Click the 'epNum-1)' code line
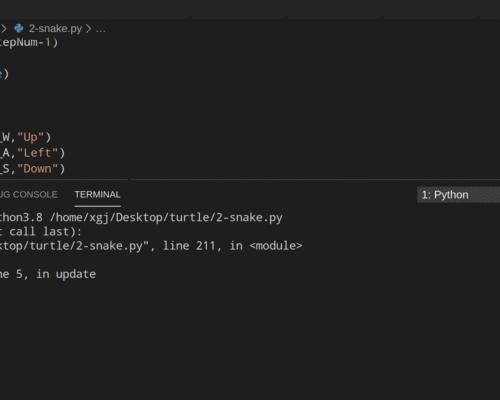The height and width of the screenshot is (400, 500). (29, 43)
